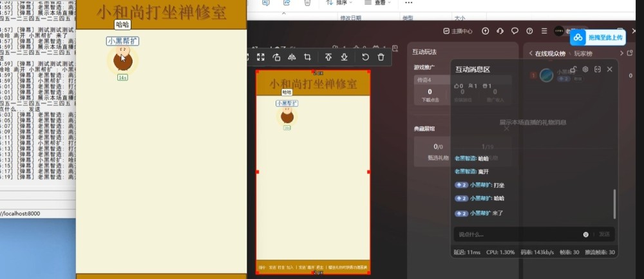
Task: Click right chevron after 玩家榜
Action: tap(621, 53)
